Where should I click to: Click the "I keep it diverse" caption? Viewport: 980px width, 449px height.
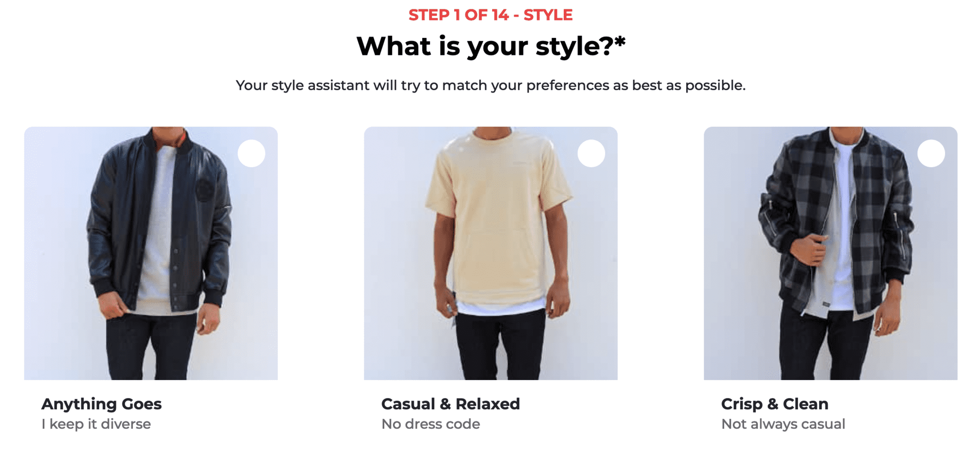pyautogui.click(x=96, y=424)
